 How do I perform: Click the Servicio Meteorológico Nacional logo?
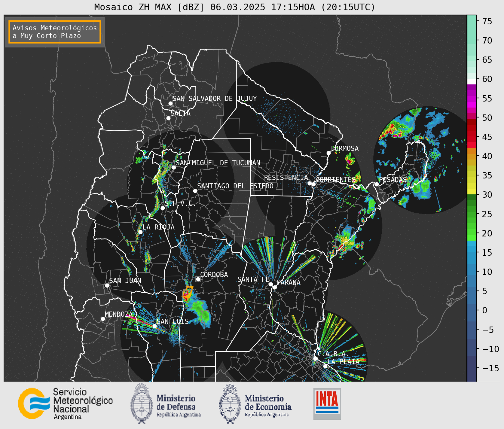(65, 403)
